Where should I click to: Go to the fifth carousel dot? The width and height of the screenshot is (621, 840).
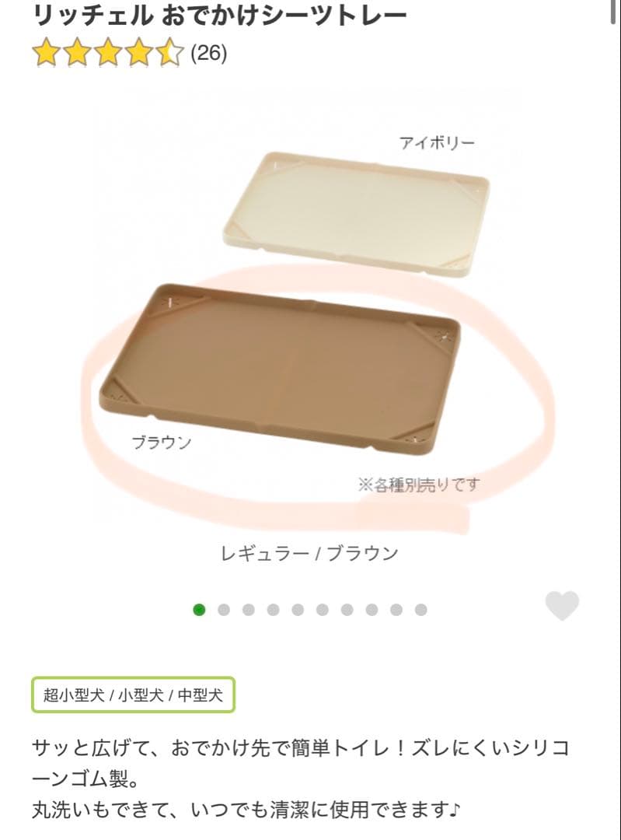[298, 610]
